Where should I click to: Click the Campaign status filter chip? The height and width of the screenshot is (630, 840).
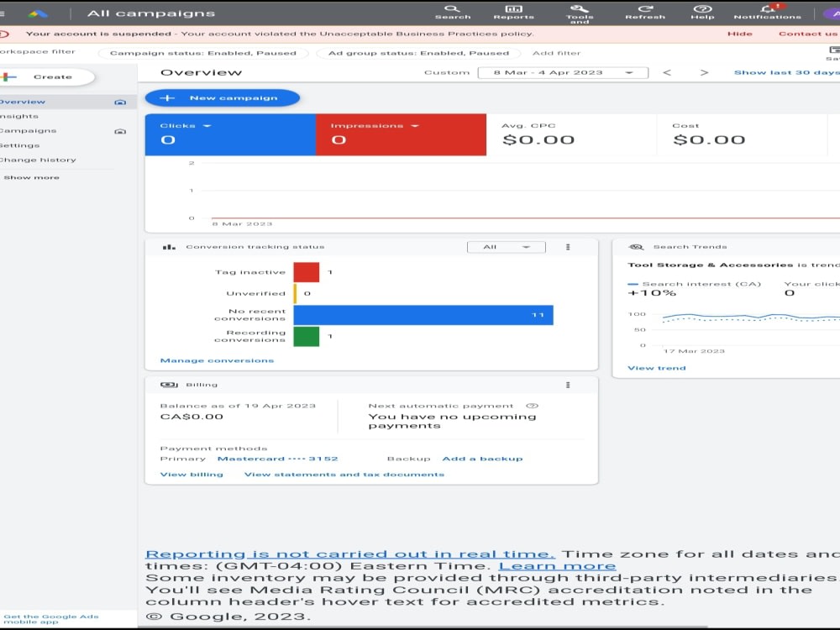[x=203, y=53]
